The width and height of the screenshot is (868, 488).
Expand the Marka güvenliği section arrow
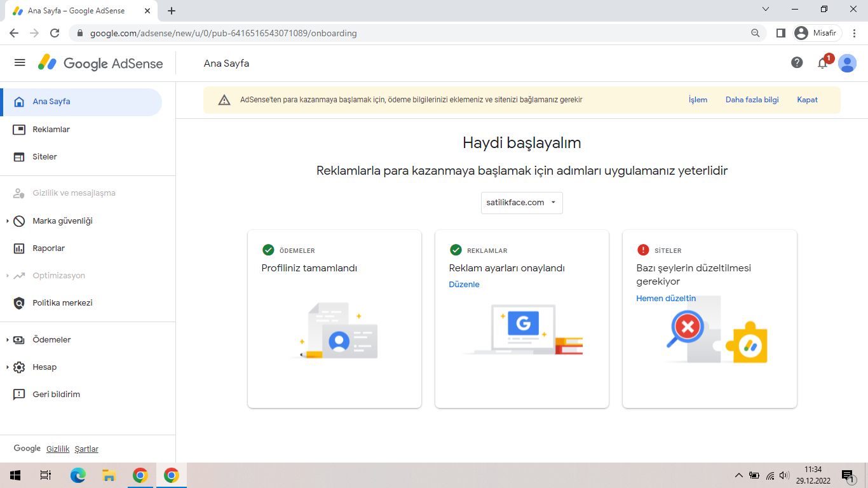(x=8, y=221)
